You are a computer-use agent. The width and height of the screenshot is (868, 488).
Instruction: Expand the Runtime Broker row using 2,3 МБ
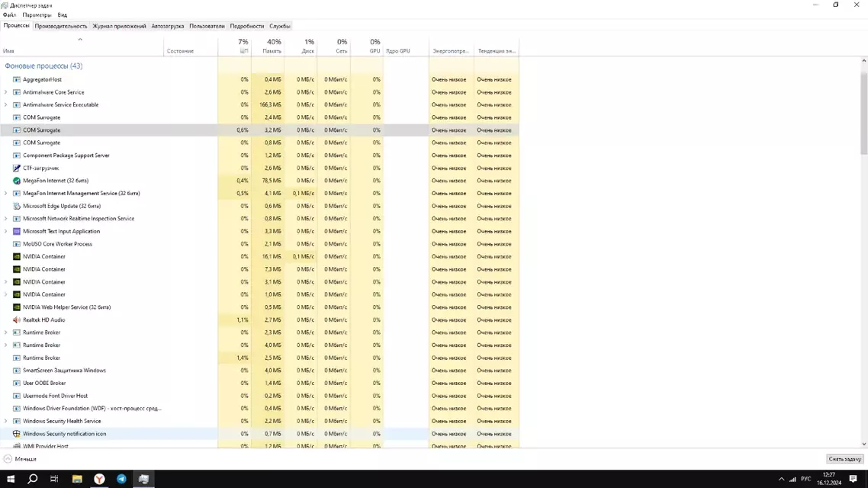[x=5, y=332]
